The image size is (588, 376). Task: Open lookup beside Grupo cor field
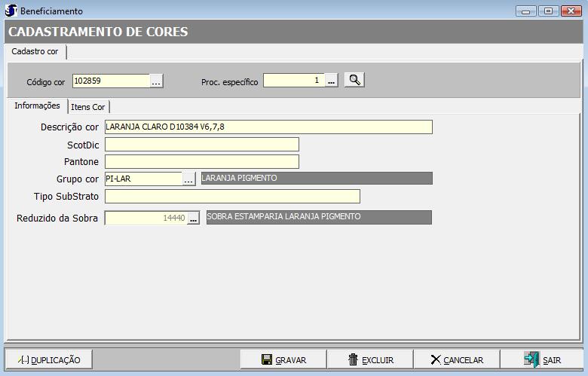[189, 179]
